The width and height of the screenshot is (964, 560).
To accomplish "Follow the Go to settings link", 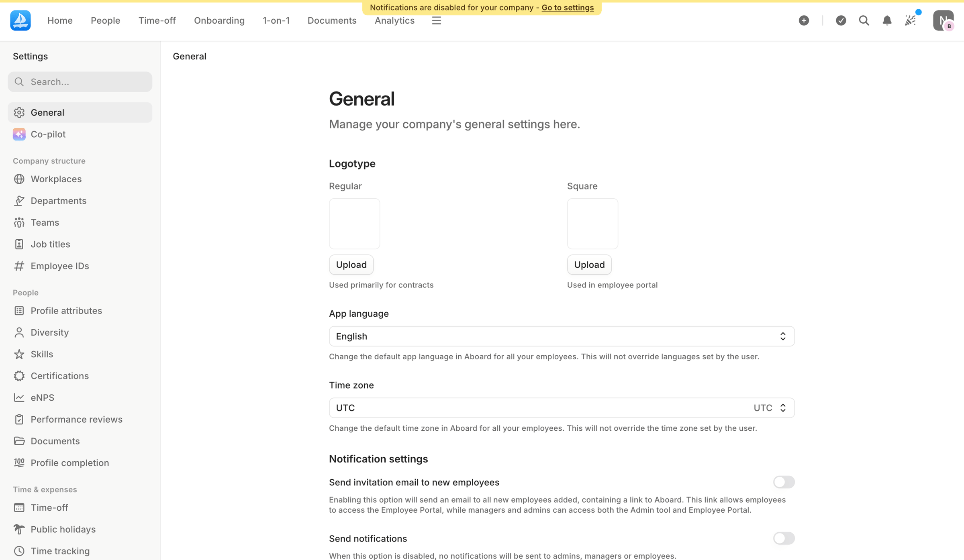I will coord(568,7).
